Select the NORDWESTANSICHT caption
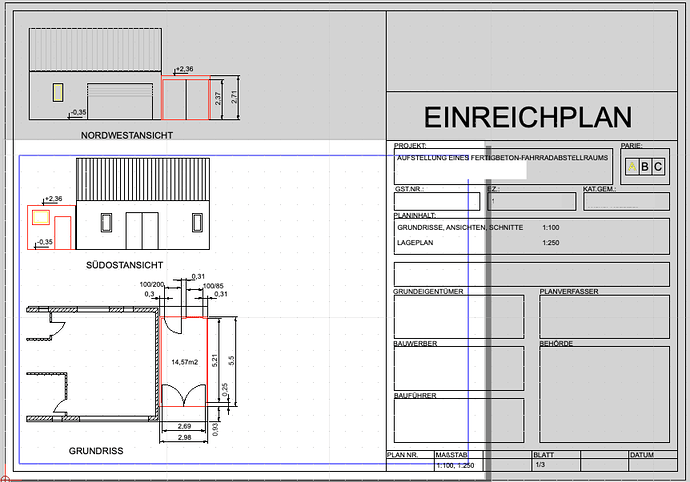The height and width of the screenshot is (482, 690). (x=129, y=133)
